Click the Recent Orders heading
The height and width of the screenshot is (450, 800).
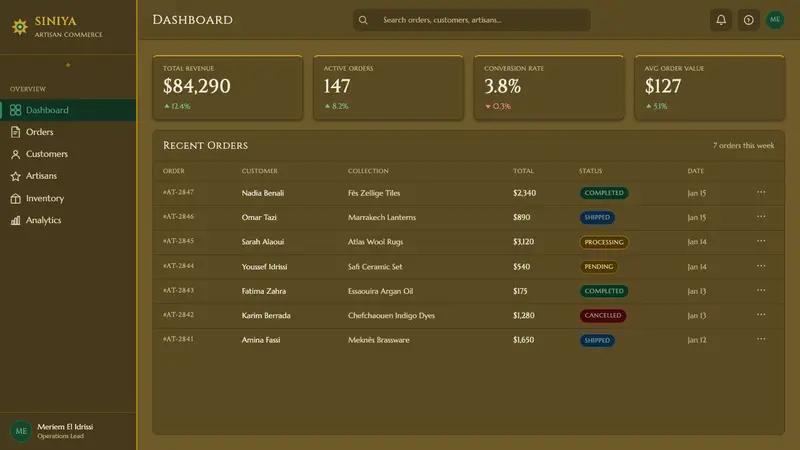coord(205,145)
